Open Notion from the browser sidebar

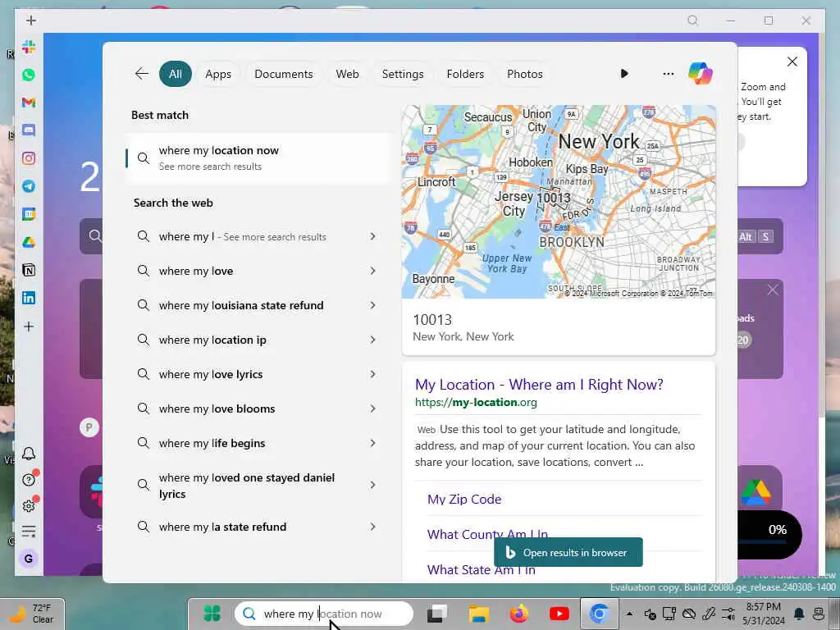click(x=29, y=270)
